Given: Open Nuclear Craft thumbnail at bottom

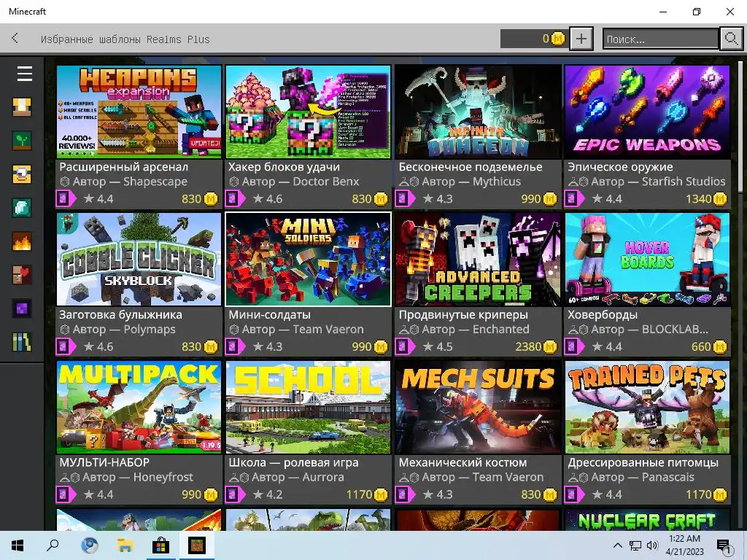Looking at the screenshot, I should point(647,519).
